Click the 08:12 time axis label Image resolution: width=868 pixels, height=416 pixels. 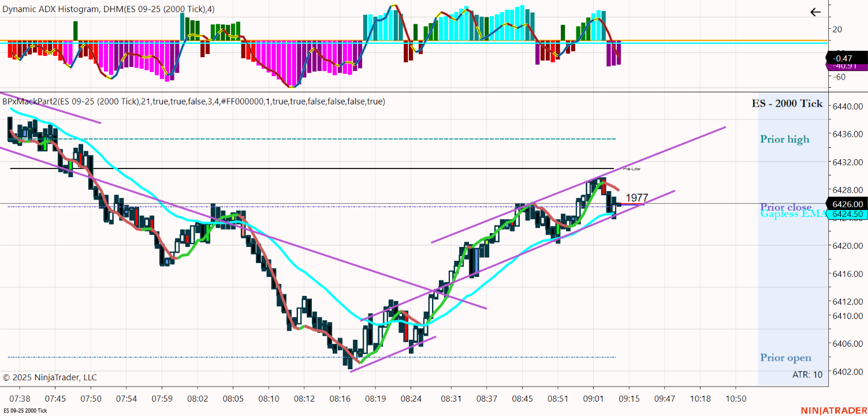point(304,399)
